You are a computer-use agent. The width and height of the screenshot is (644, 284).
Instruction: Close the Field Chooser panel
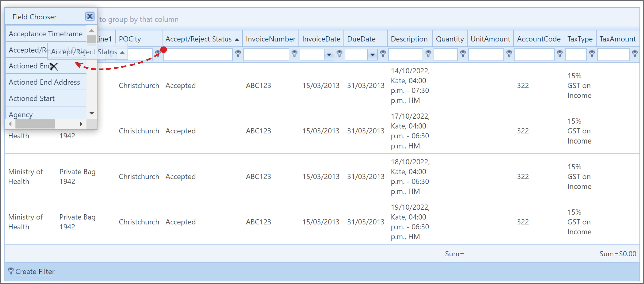90,16
